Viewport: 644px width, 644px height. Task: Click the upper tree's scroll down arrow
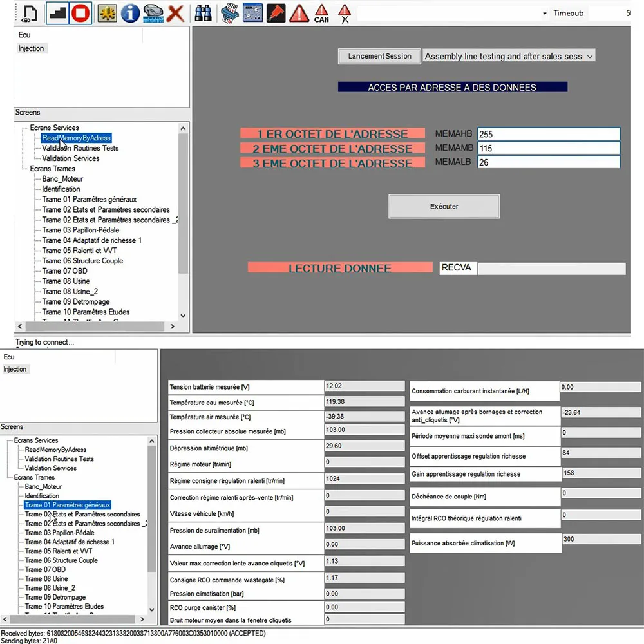click(183, 316)
